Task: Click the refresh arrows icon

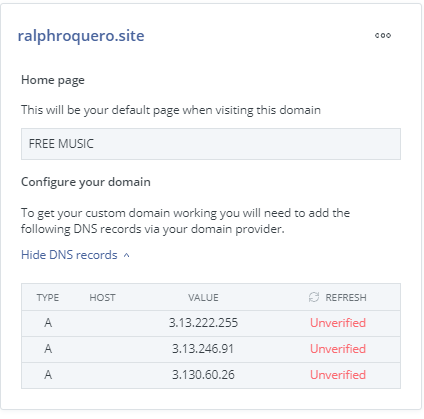Action: pyautogui.click(x=314, y=297)
